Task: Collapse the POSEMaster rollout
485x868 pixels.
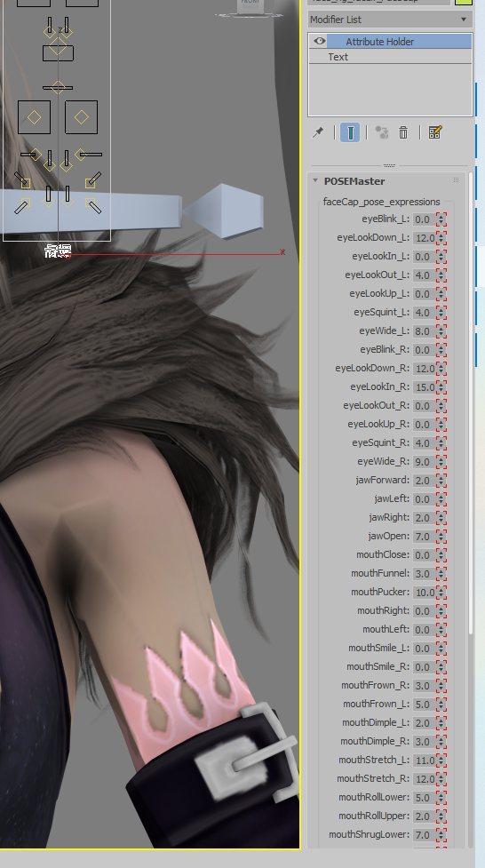Action: [315, 180]
